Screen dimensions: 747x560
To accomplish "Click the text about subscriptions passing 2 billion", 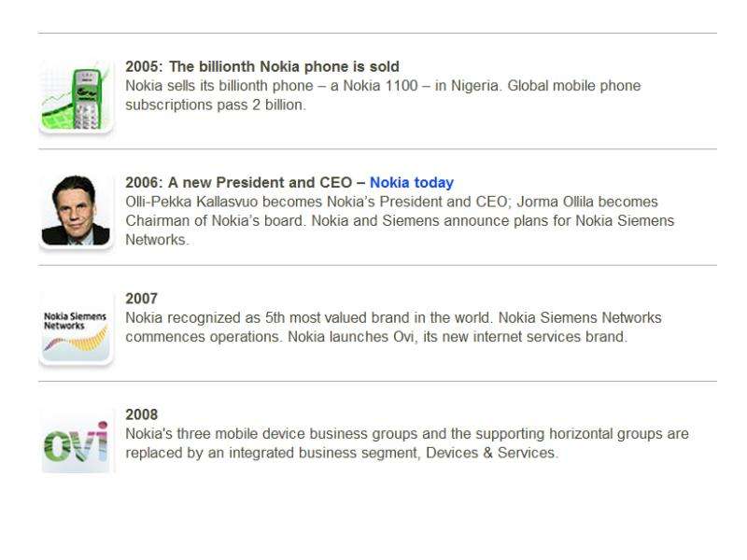I will pyautogui.click(x=216, y=105).
